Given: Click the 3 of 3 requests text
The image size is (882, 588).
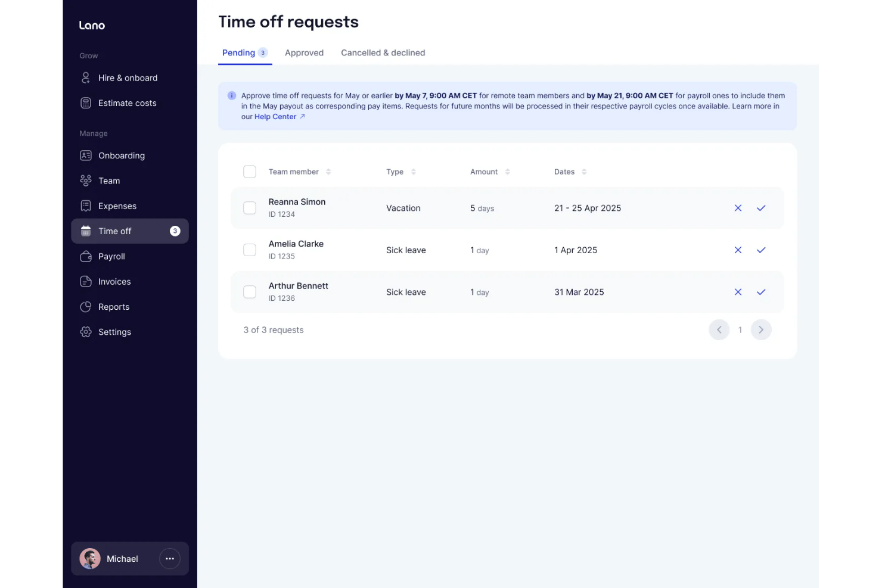Looking at the screenshot, I should click(274, 330).
